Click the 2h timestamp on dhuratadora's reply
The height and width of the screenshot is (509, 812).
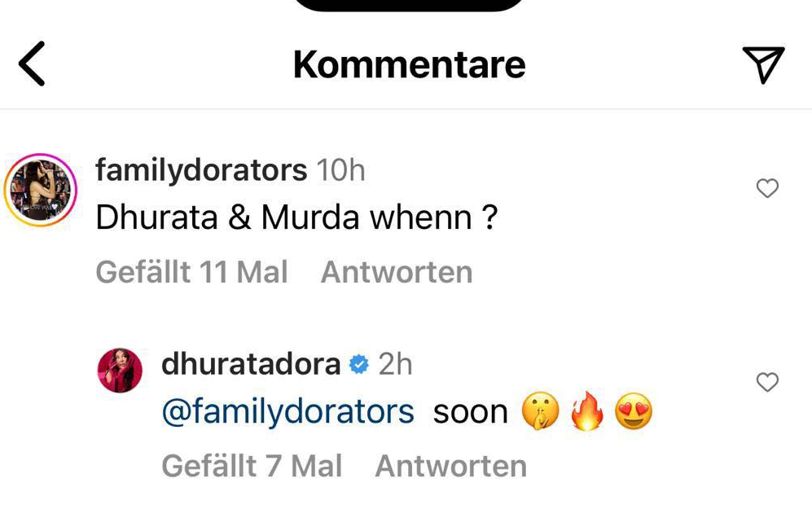click(x=395, y=364)
